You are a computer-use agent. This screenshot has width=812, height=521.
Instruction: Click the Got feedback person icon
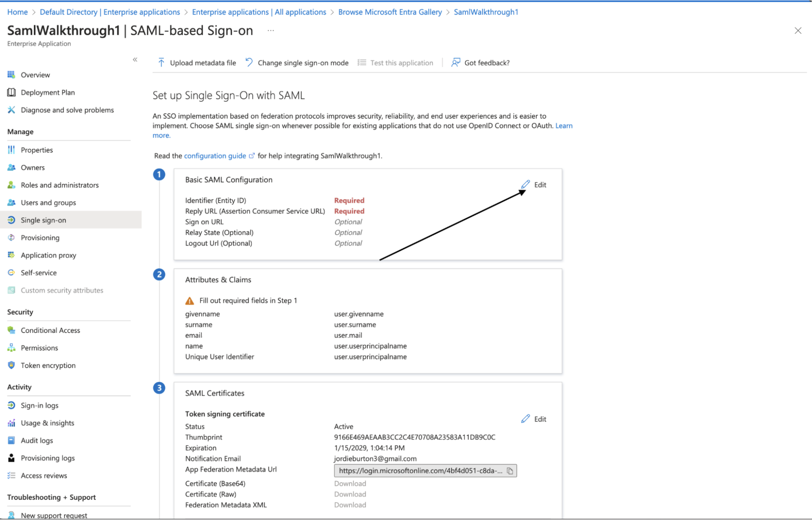456,63
